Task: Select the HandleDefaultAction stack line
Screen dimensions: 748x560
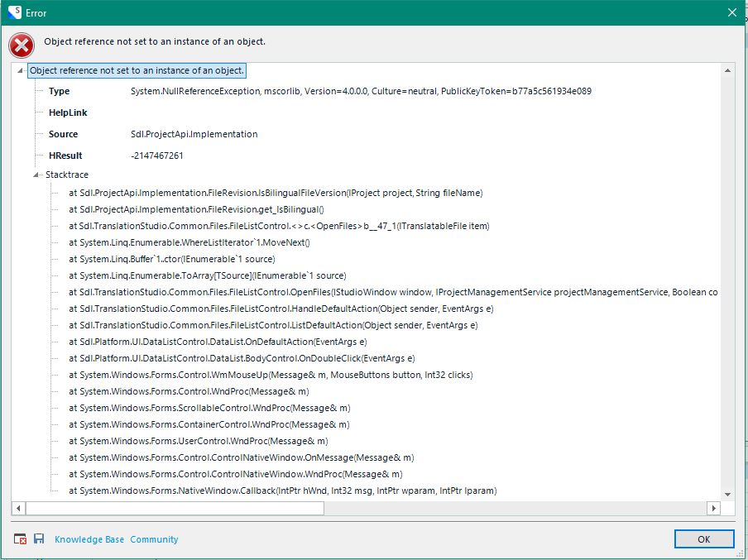Action: coord(281,309)
